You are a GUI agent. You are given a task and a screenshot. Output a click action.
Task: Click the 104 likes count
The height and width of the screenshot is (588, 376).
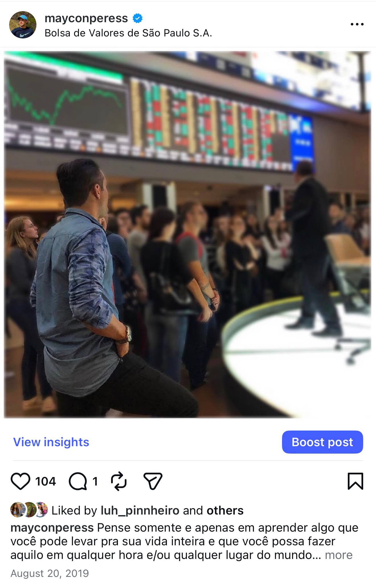coord(46,482)
